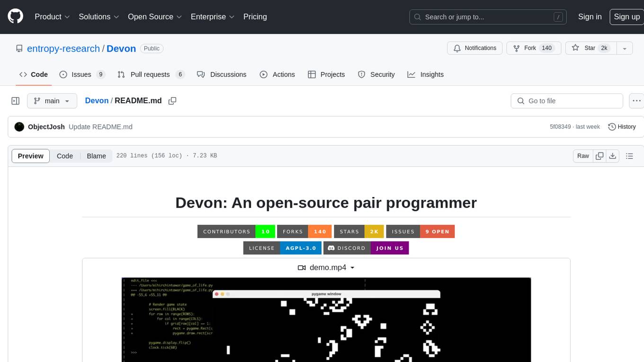
Task: Select the README heading 'Devon: An open-source pair programmer'
Action: (326, 202)
